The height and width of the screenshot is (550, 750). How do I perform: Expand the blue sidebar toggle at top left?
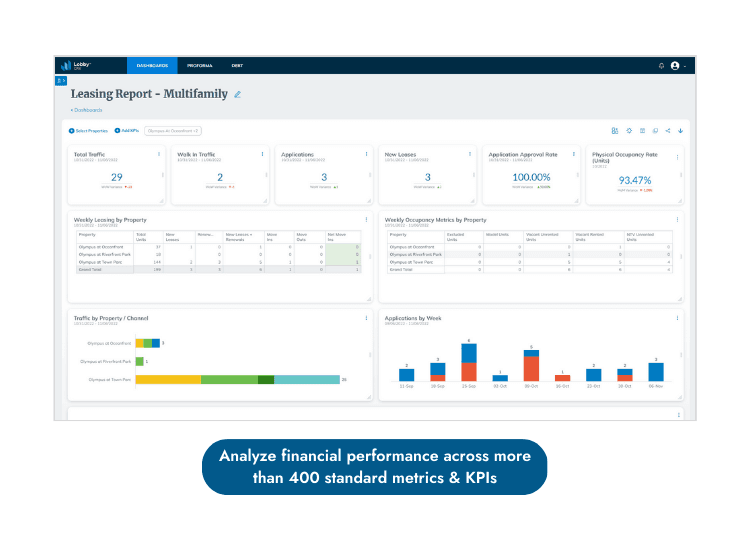(x=61, y=81)
